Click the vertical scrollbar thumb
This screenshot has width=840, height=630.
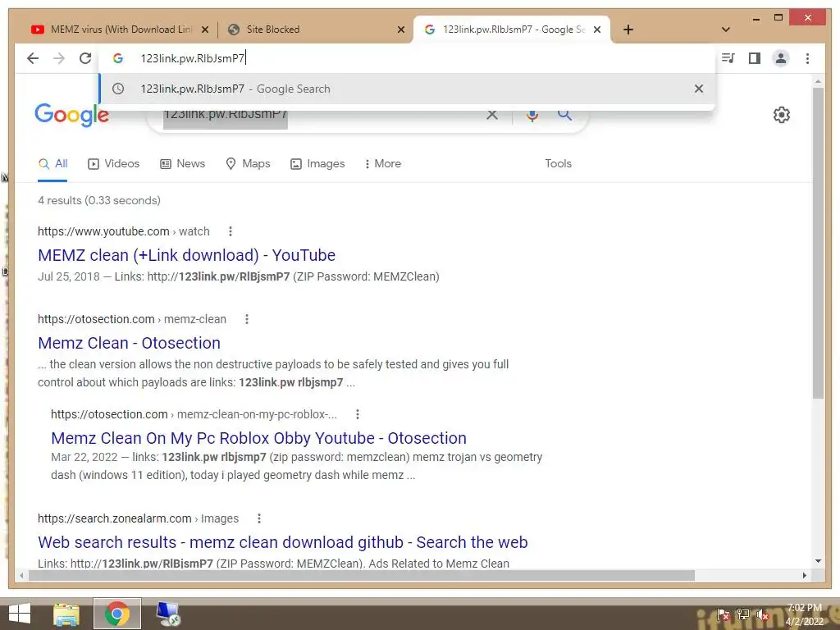pyautogui.click(x=818, y=243)
